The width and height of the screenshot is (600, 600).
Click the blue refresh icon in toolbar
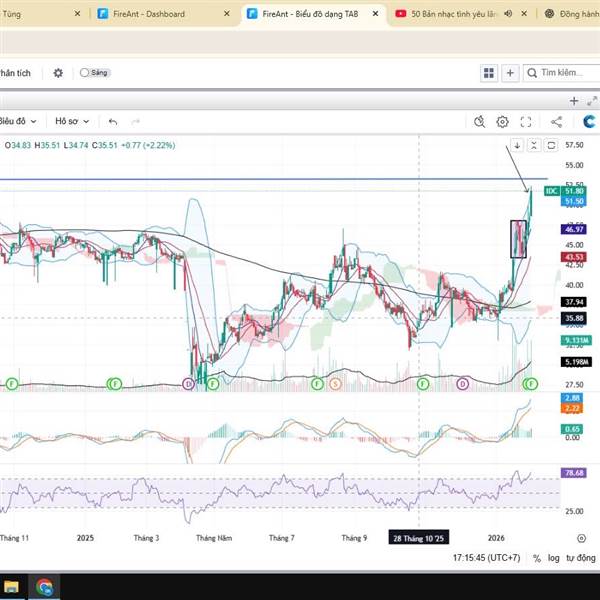coord(589,121)
